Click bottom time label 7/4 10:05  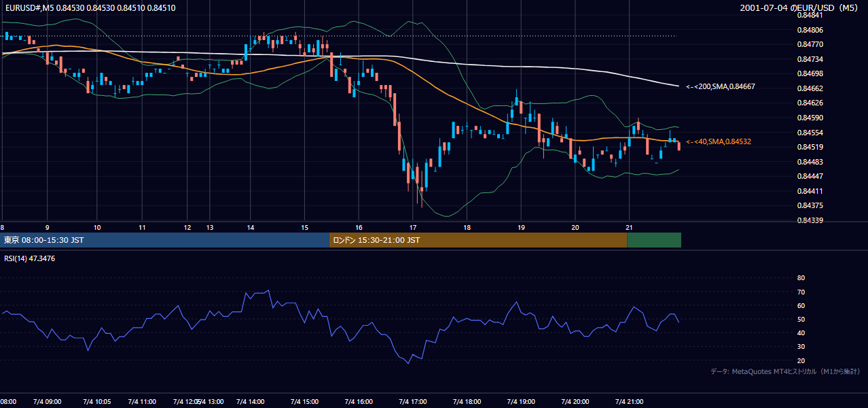coord(97,402)
